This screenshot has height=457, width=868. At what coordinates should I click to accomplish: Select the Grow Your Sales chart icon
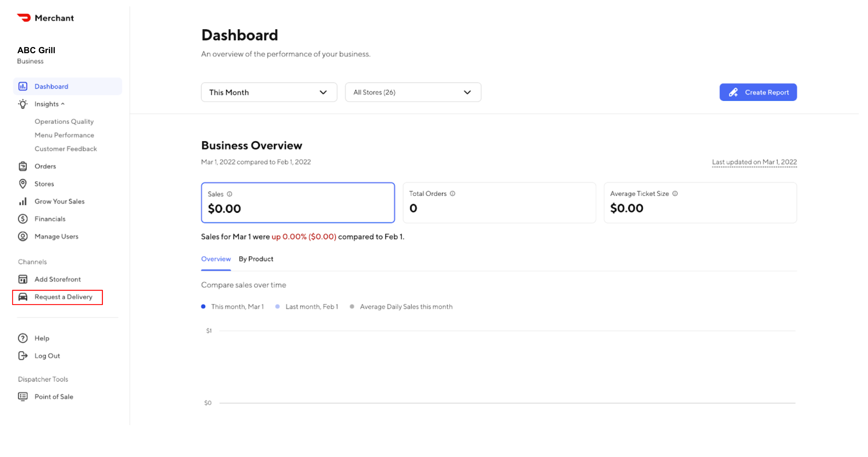(x=23, y=201)
